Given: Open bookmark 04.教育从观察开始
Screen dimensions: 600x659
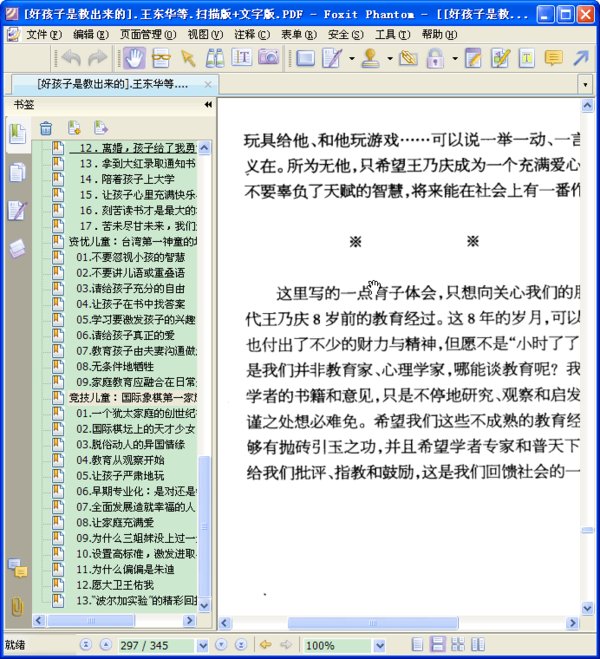Looking at the screenshot, I should pyautogui.click(x=120, y=460).
